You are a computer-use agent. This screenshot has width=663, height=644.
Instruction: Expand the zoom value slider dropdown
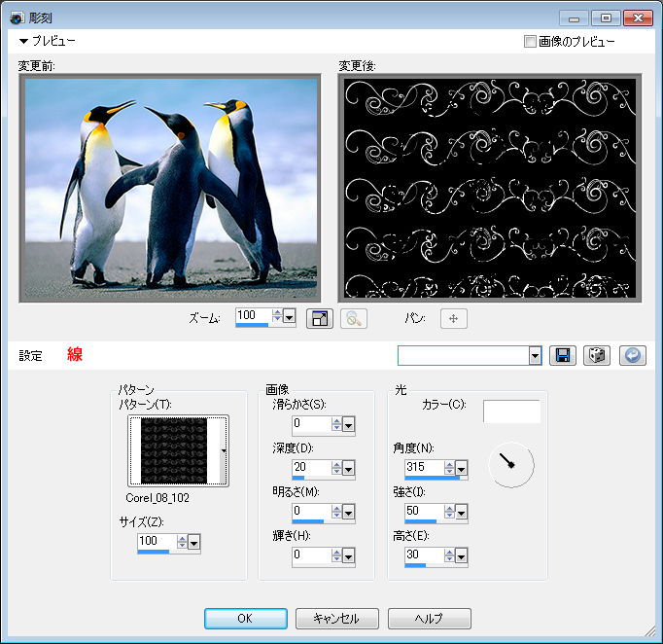290,317
